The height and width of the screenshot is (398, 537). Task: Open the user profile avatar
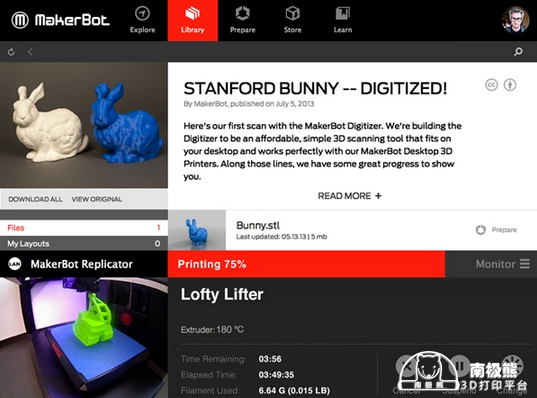tap(515, 20)
